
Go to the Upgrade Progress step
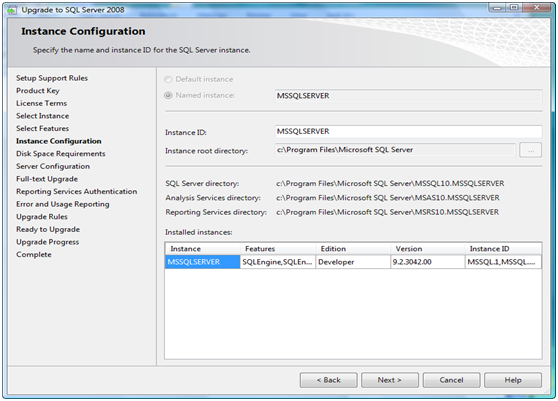click(x=48, y=242)
